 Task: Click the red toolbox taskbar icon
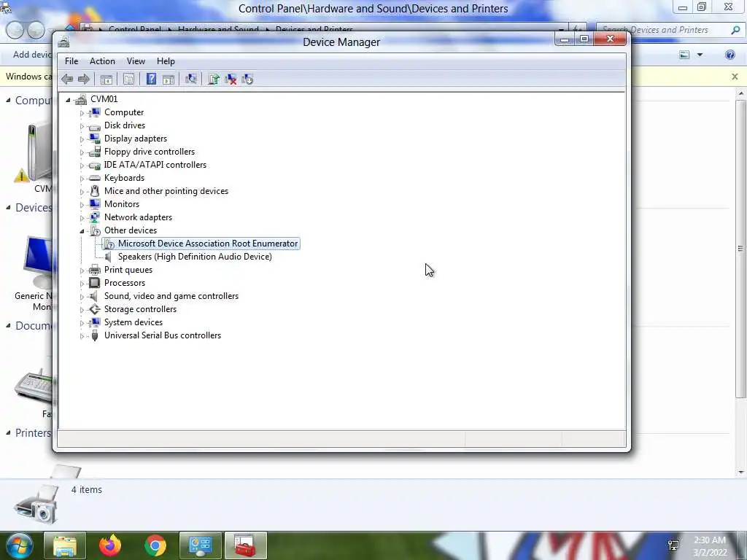[x=245, y=545]
